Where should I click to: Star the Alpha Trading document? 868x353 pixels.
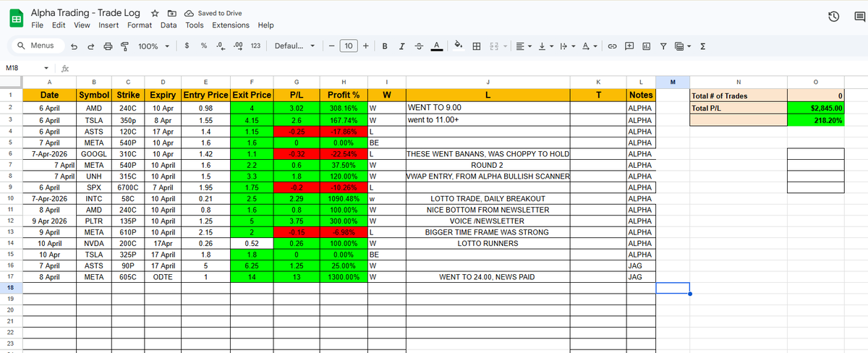[x=155, y=13]
